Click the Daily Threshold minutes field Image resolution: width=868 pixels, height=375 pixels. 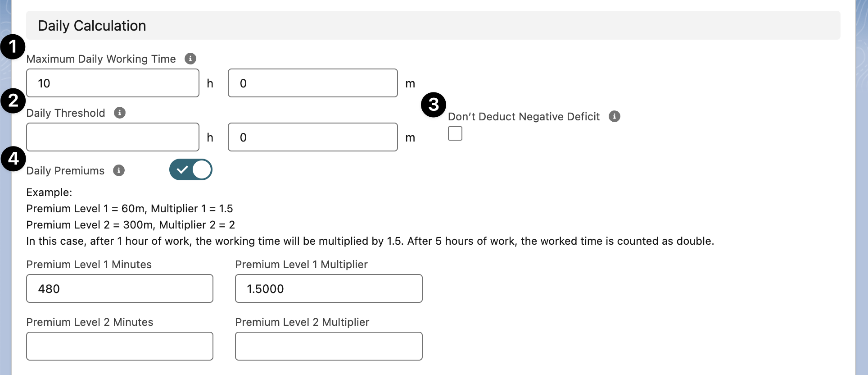point(312,137)
